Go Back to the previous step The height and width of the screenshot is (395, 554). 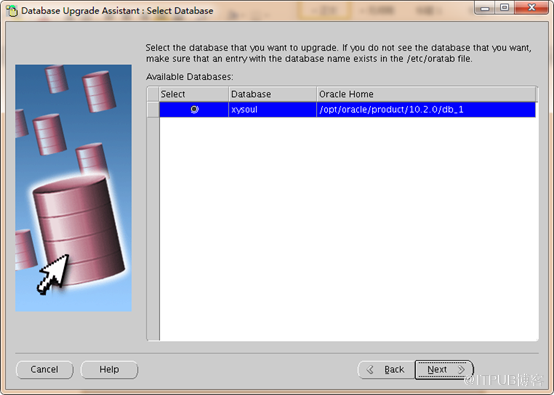[x=386, y=370]
